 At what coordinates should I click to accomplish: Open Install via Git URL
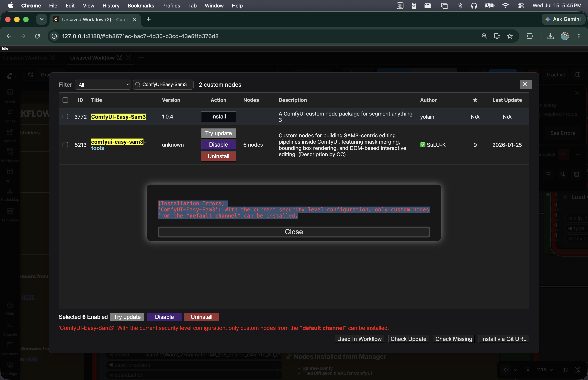(504, 339)
